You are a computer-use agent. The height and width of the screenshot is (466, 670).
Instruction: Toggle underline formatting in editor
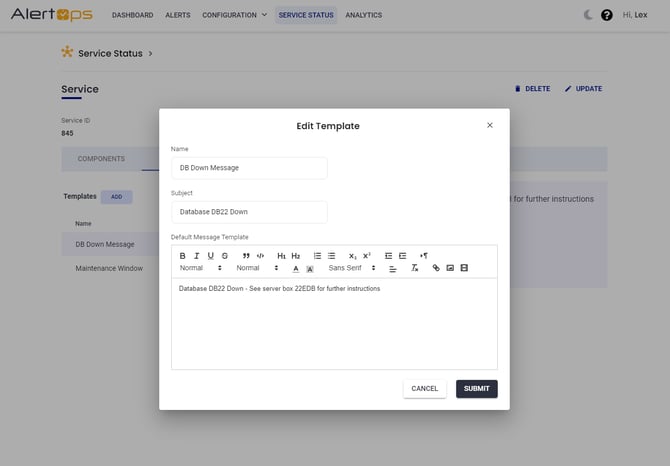click(211, 256)
